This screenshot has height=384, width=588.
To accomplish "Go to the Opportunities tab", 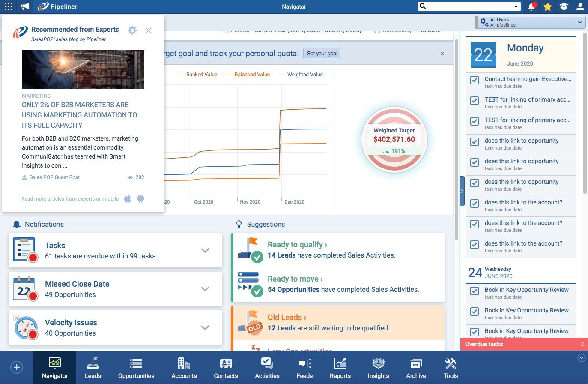I will (136, 368).
